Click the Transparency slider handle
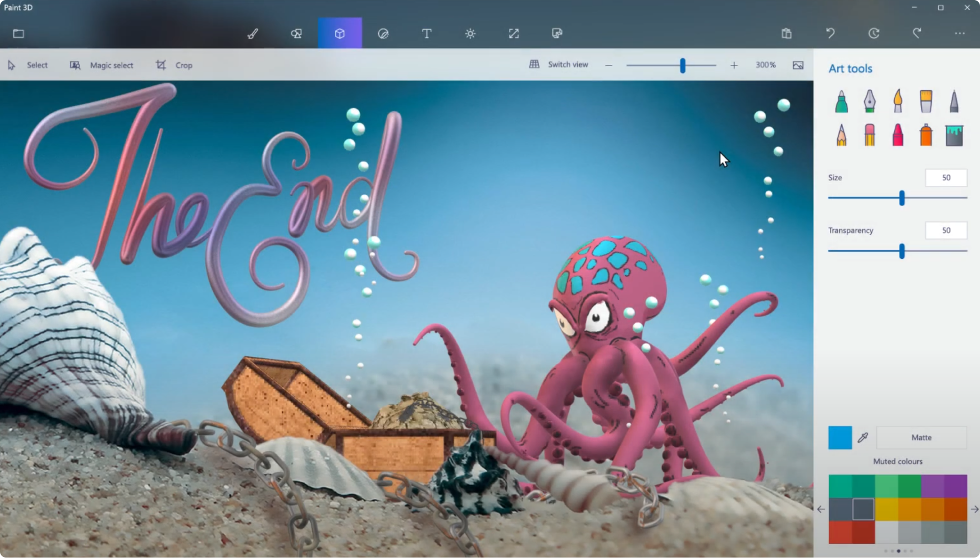980x558 pixels. (902, 251)
